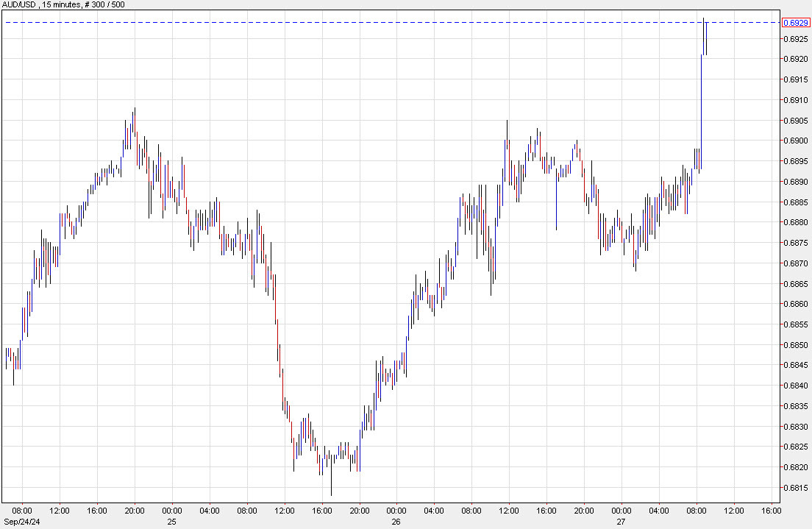Click the 25 date marker on the axis
The image size is (812, 529).
(171, 519)
